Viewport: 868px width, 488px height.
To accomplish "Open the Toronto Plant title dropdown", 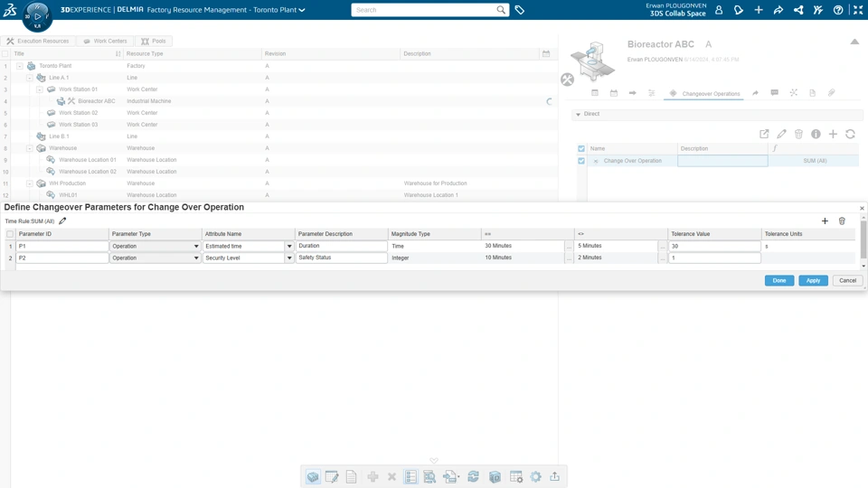I will point(302,10).
